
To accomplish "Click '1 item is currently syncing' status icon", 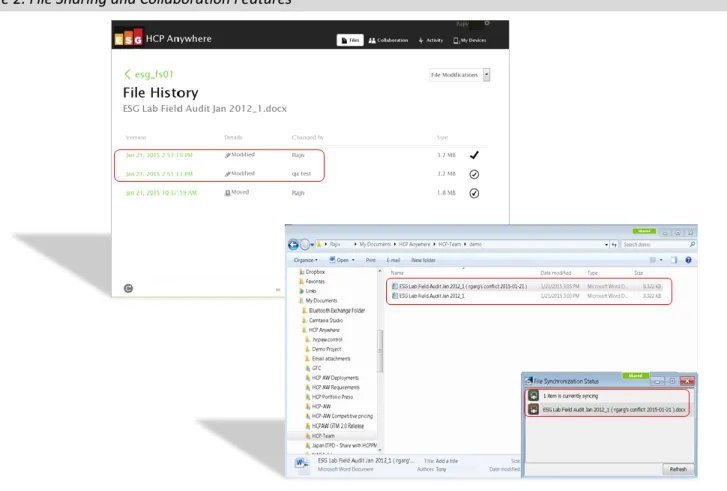I will pos(534,395).
